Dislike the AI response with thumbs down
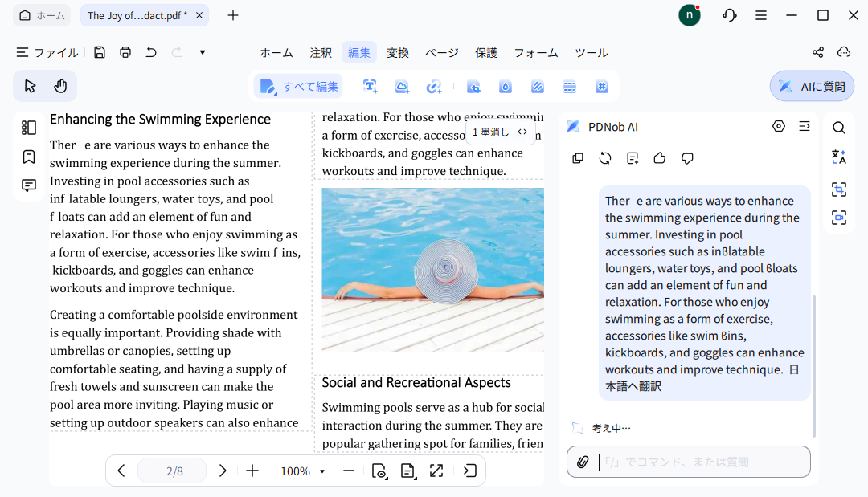 pos(687,158)
